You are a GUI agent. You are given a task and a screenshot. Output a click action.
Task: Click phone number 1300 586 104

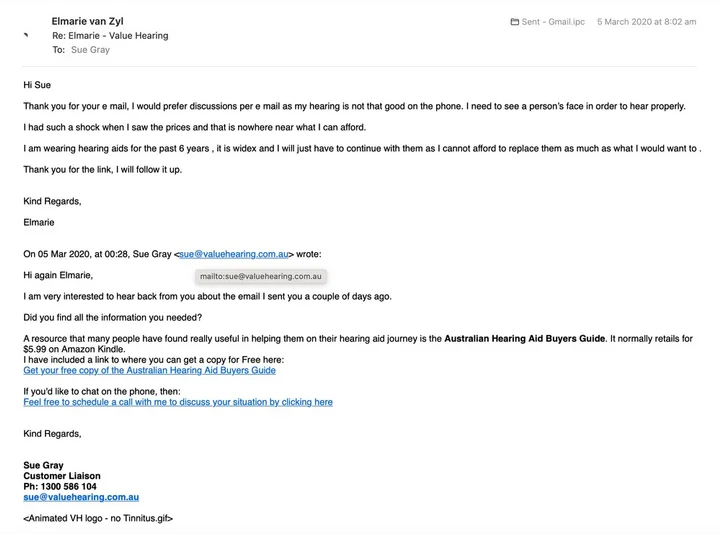68,486
